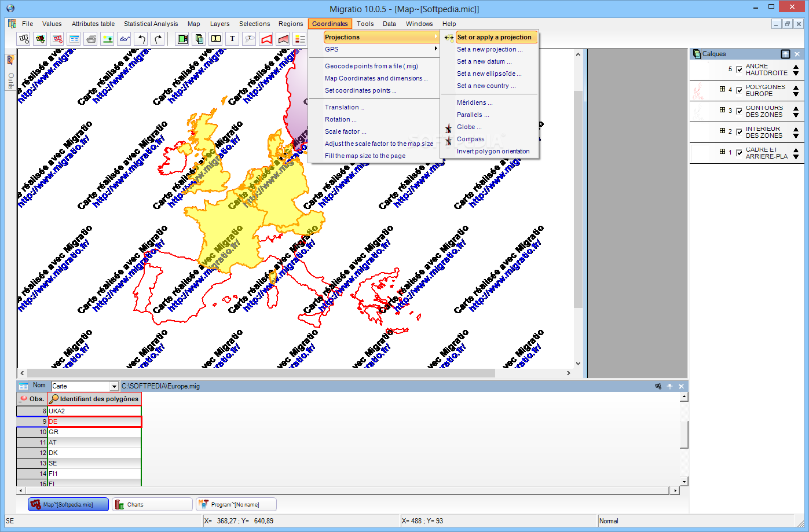Toggle CONTOURS DES ZONES layer checkbox

click(x=739, y=111)
